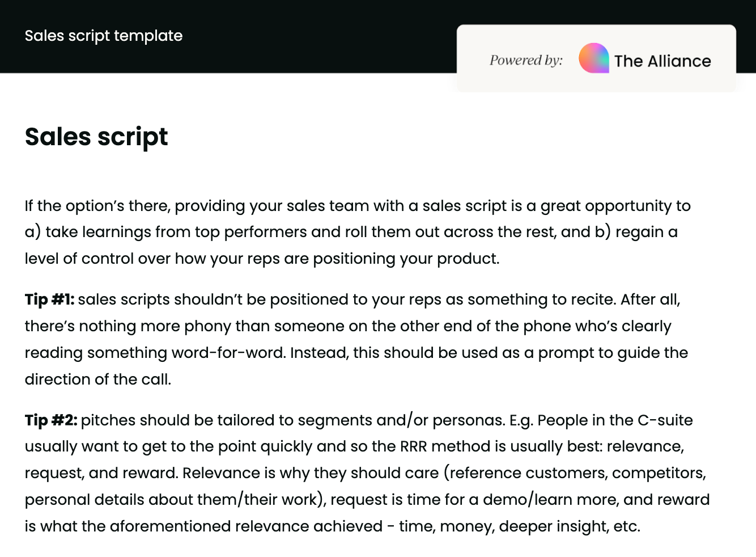
Task: Click the bold "Tip #1:" label
Action: 49,299
